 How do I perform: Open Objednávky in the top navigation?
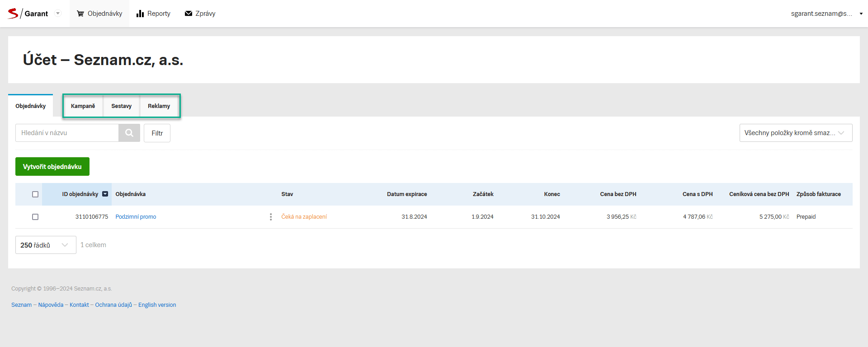point(99,14)
